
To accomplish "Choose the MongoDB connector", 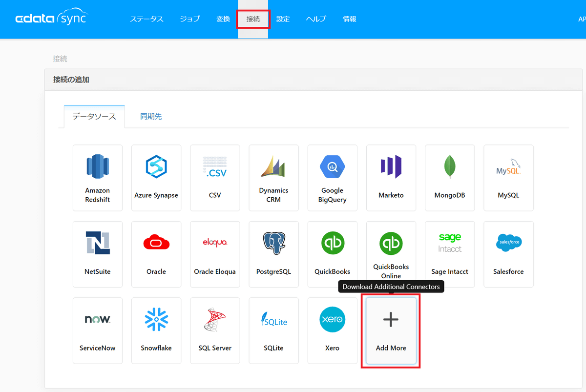I will [x=449, y=178].
